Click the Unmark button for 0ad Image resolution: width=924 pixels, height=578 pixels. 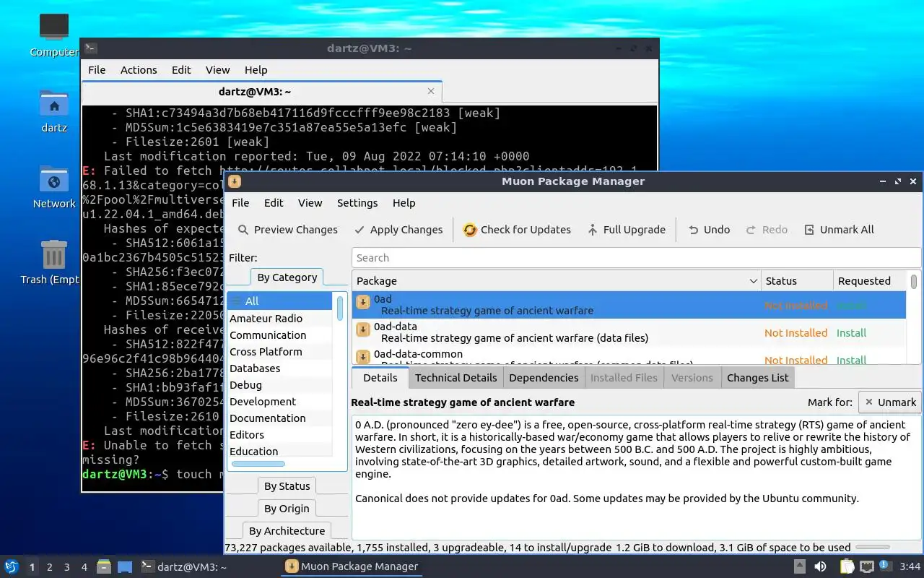(x=890, y=402)
